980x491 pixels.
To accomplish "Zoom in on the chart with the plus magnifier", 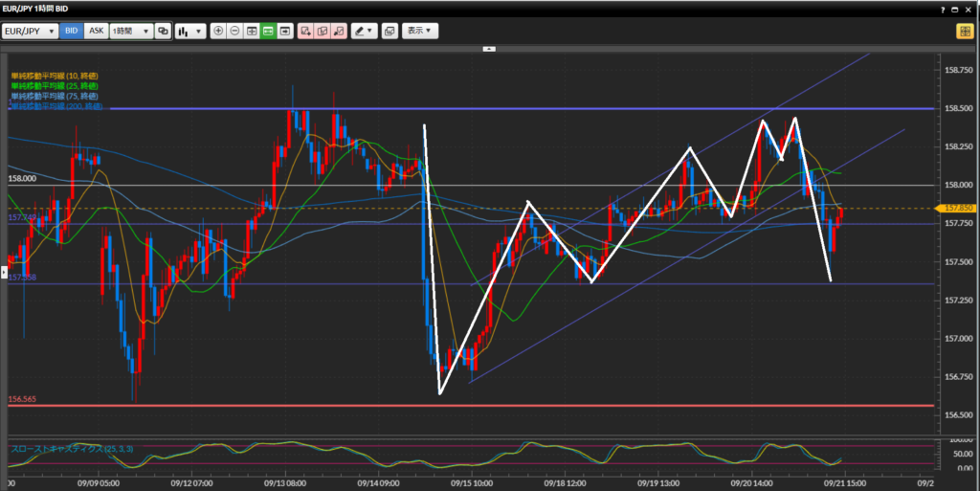I will pyautogui.click(x=218, y=31).
